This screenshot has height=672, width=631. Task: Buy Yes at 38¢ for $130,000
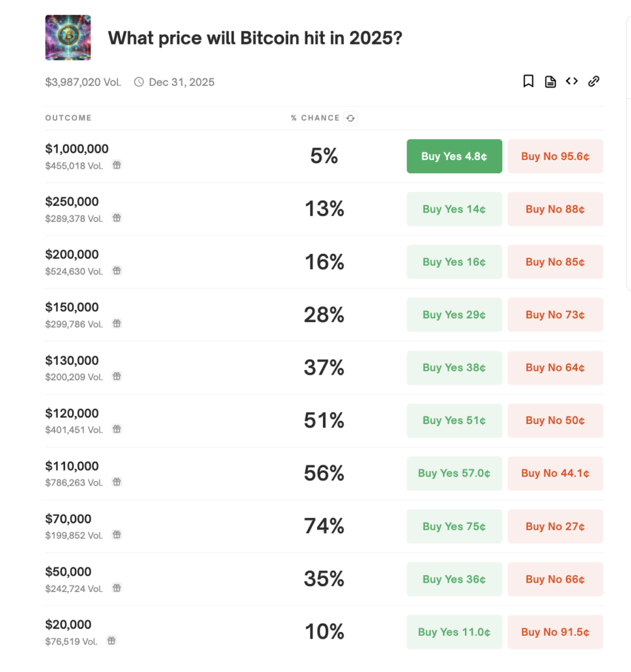[454, 367]
